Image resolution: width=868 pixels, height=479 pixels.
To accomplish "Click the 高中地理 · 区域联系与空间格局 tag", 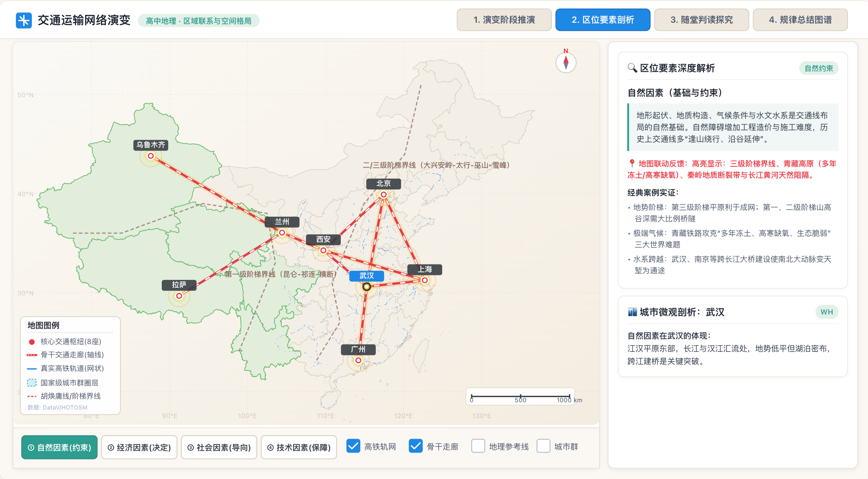I will pyautogui.click(x=199, y=21).
